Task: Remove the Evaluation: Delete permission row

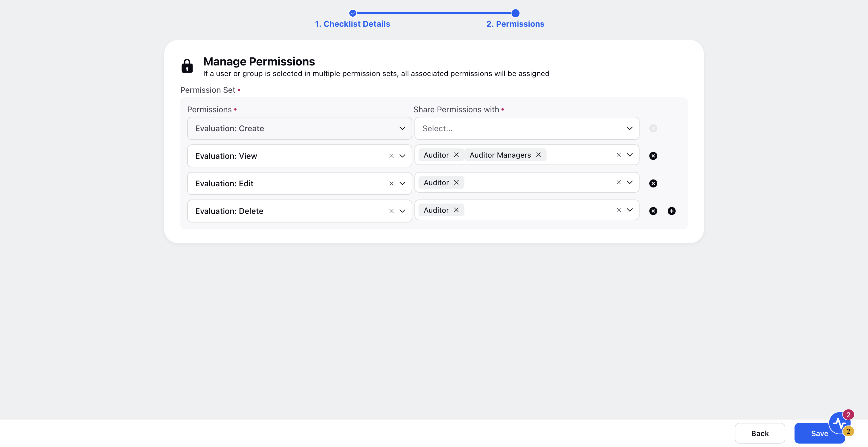Action: click(x=653, y=211)
